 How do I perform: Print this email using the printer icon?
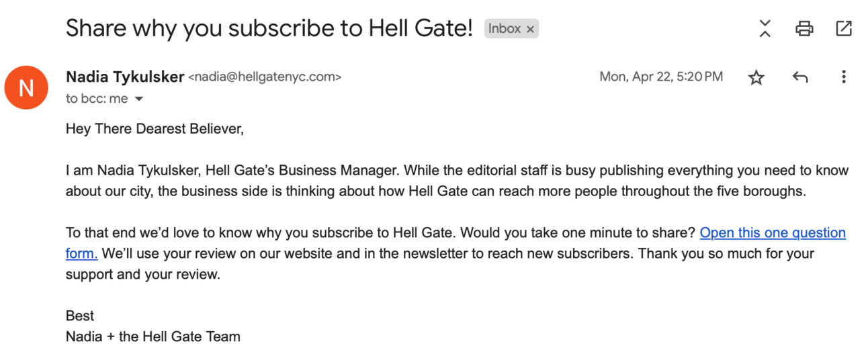click(804, 28)
